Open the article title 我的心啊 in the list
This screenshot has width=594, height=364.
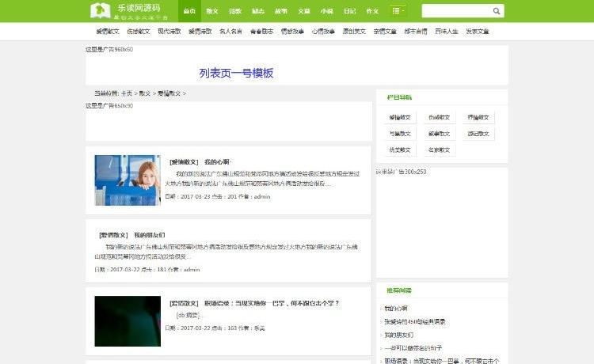pos(217,162)
